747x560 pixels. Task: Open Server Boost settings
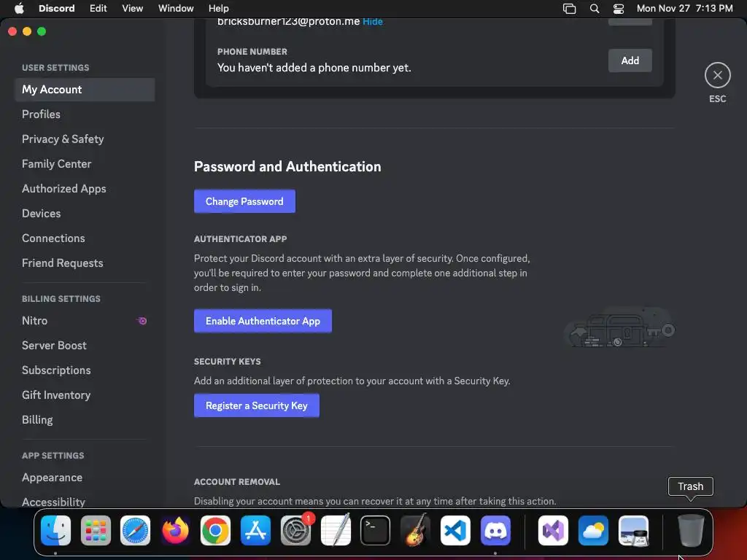pos(85,346)
